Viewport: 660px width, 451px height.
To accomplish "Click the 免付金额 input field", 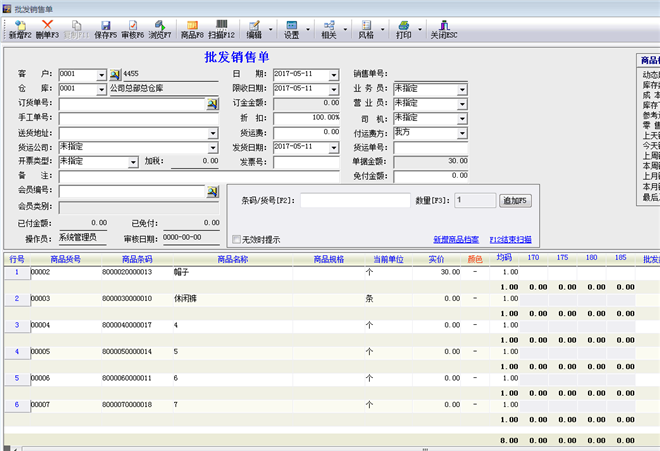I will 431,176.
